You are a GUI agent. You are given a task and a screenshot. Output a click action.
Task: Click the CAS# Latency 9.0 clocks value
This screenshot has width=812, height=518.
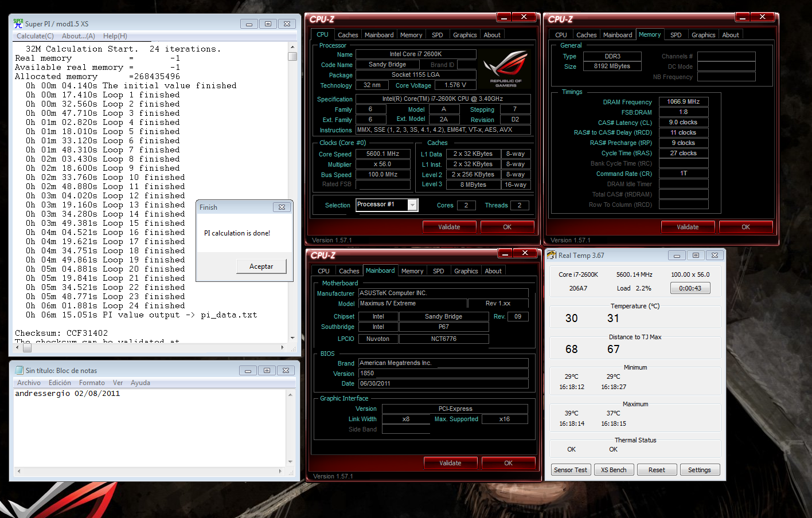[x=684, y=122]
